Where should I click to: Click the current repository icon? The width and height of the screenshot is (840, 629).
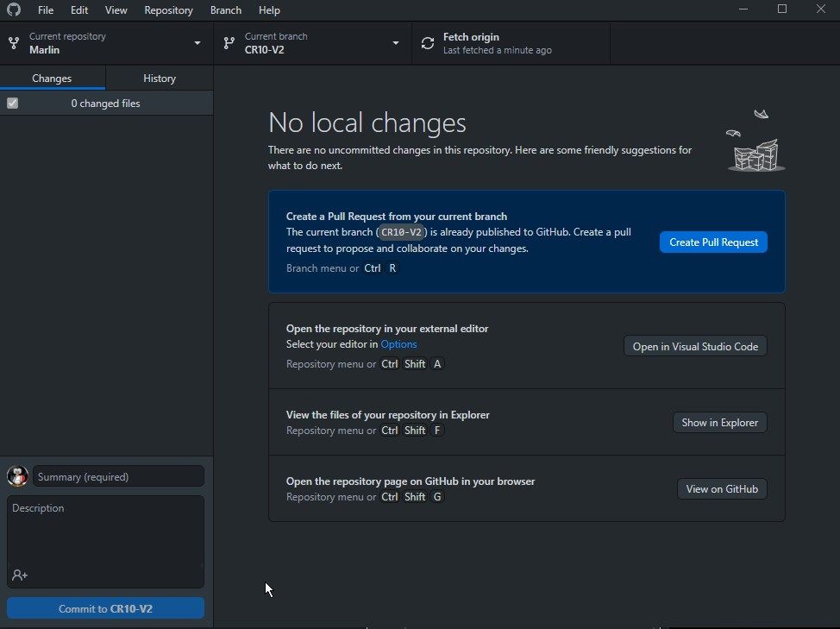click(14, 43)
